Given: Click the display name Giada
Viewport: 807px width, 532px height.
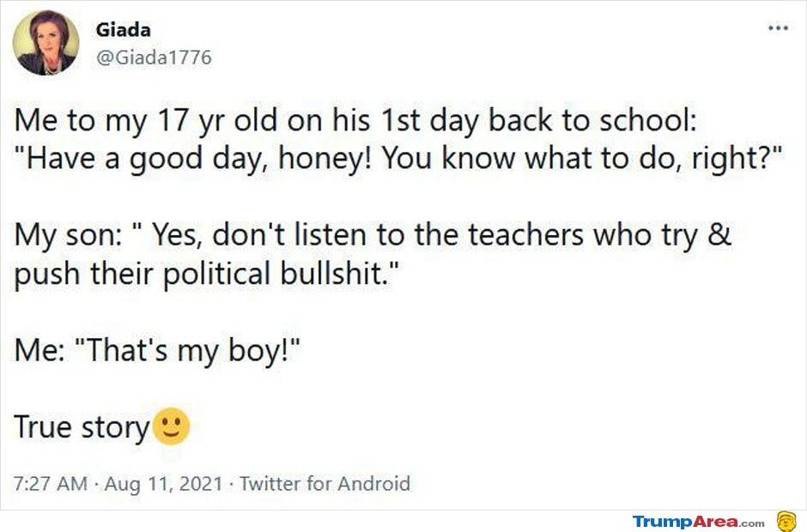Looking at the screenshot, I should click(x=124, y=30).
